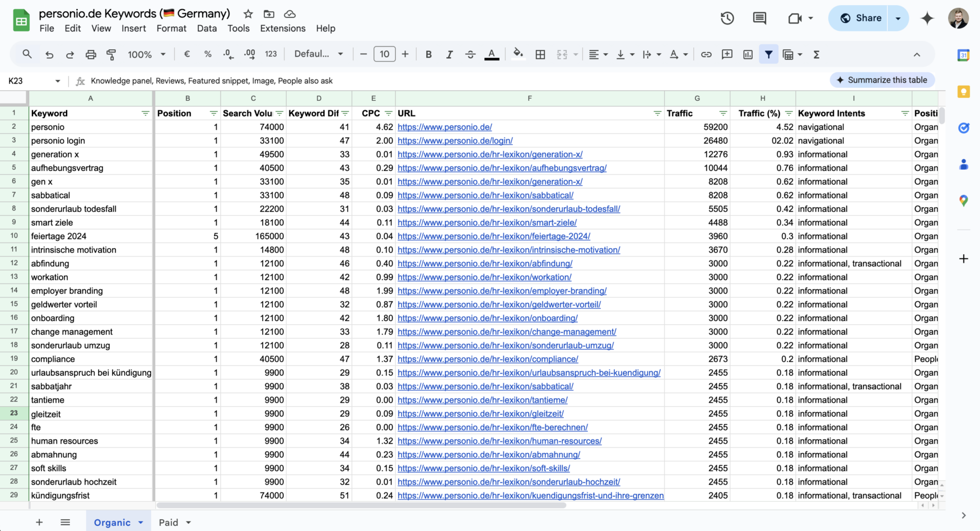Click the Summarize this table button

point(882,80)
